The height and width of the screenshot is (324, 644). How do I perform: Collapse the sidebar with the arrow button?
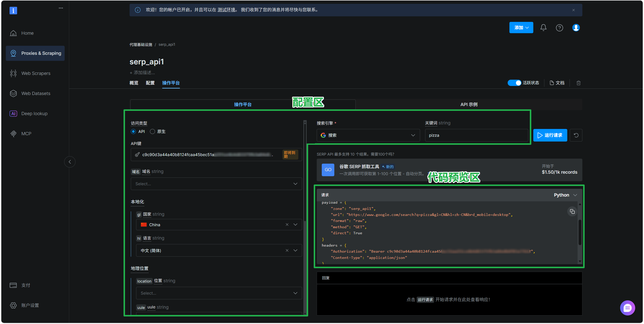[70, 162]
